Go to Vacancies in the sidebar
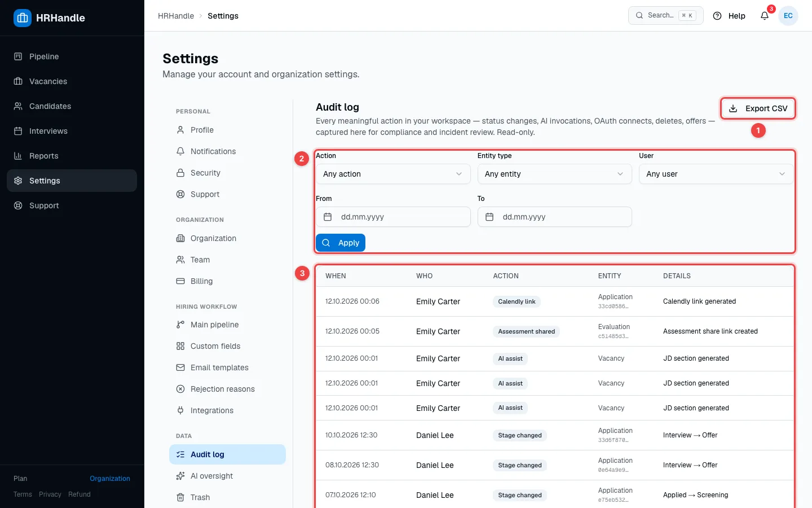 (72, 81)
